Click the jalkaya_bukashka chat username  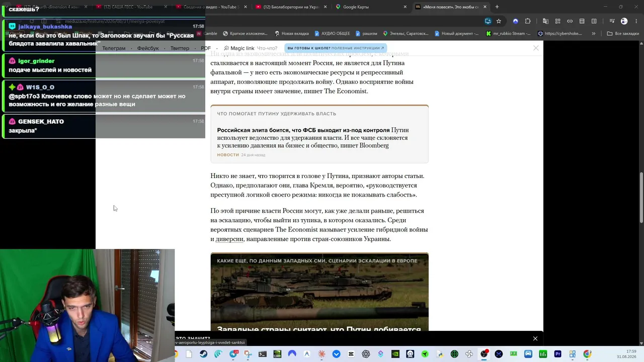(x=45, y=27)
